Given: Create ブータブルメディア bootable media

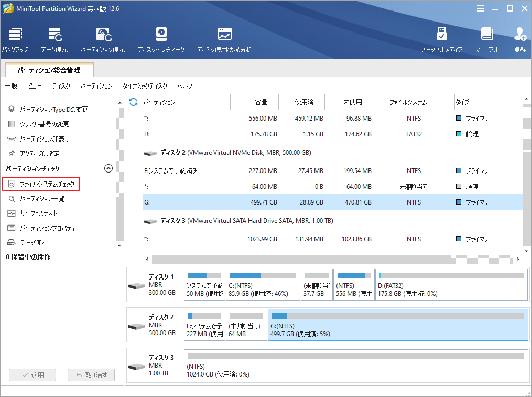Looking at the screenshot, I should [441, 40].
